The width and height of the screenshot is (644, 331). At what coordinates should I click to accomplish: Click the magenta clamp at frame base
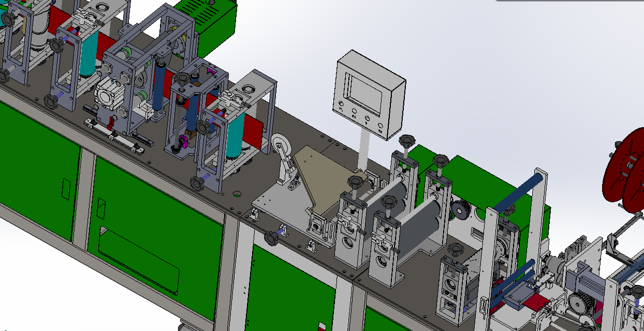point(184,143)
